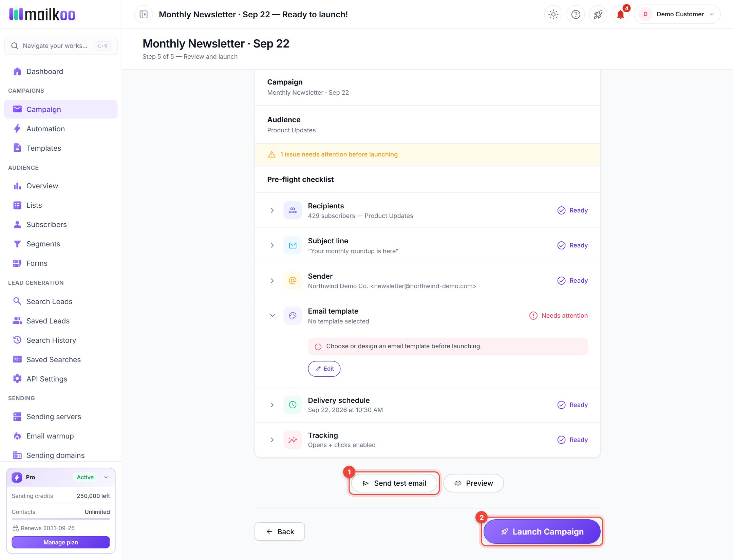Open the help question-mark icon
The width and height of the screenshot is (733, 560).
[576, 14]
